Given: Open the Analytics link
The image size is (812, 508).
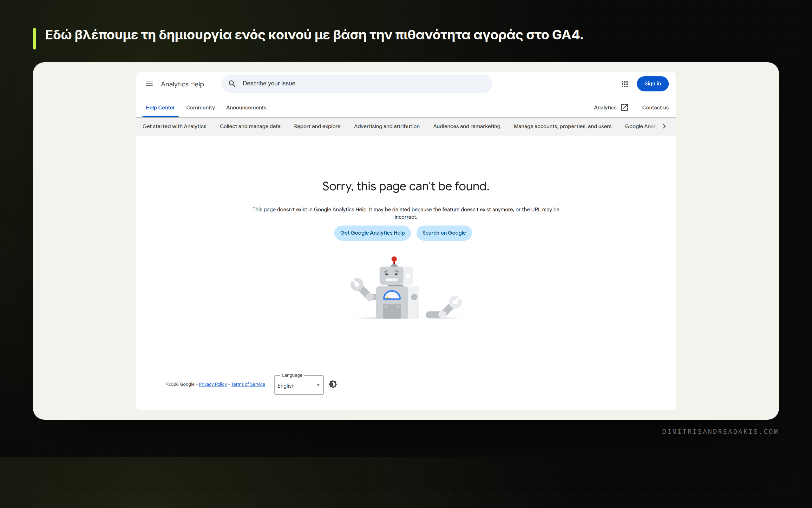Looking at the screenshot, I should tap(605, 108).
